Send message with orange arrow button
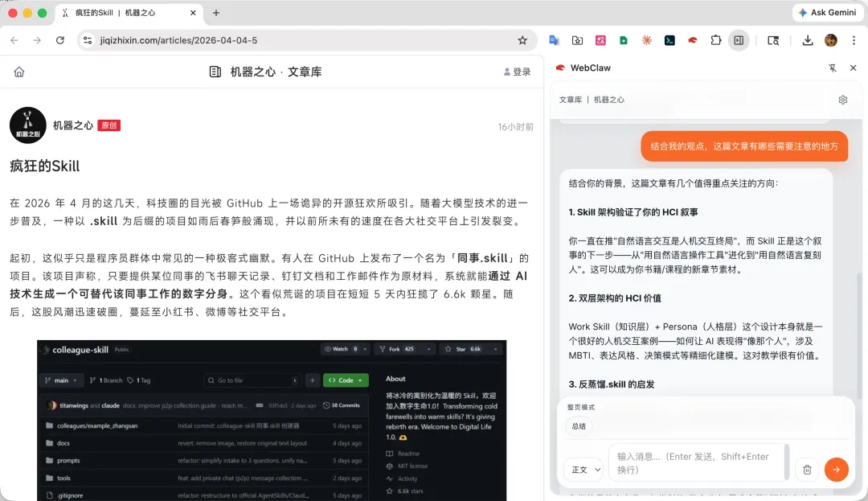This screenshot has height=501, width=868. [836, 470]
